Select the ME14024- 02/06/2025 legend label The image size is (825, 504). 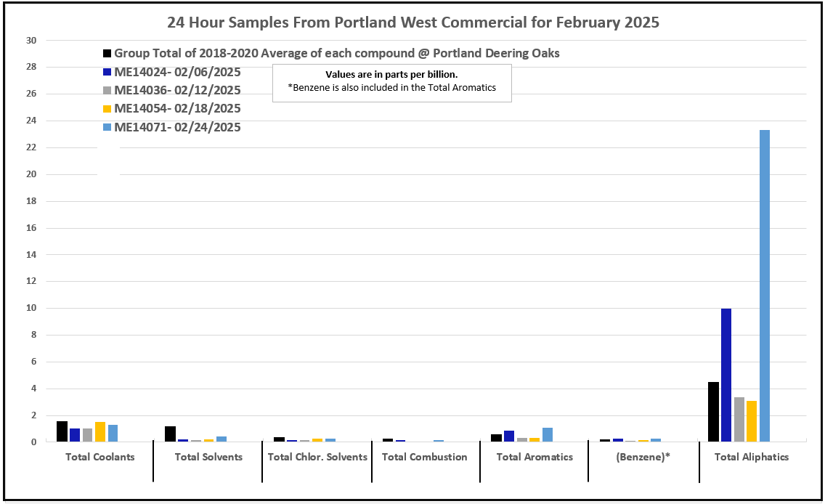click(x=177, y=72)
